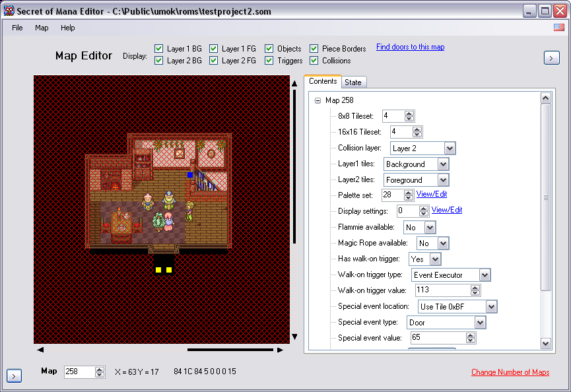Click the Walk-on trigger value spinner
The height and width of the screenshot is (392, 571).
click(475, 290)
